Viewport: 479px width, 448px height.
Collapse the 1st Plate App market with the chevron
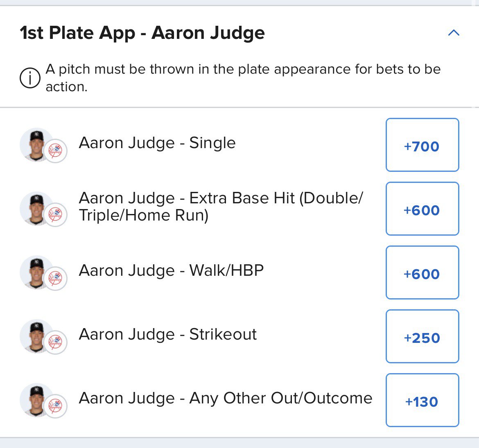click(x=453, y=33)
